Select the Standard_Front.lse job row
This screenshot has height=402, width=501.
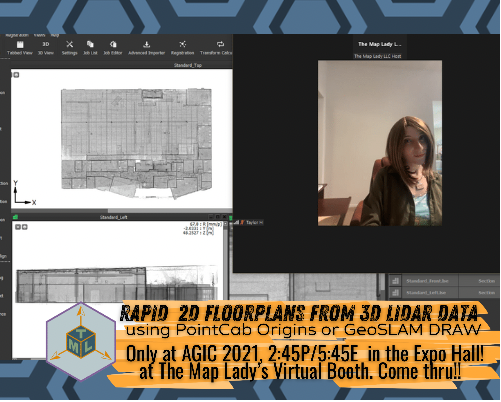(443, 281)
